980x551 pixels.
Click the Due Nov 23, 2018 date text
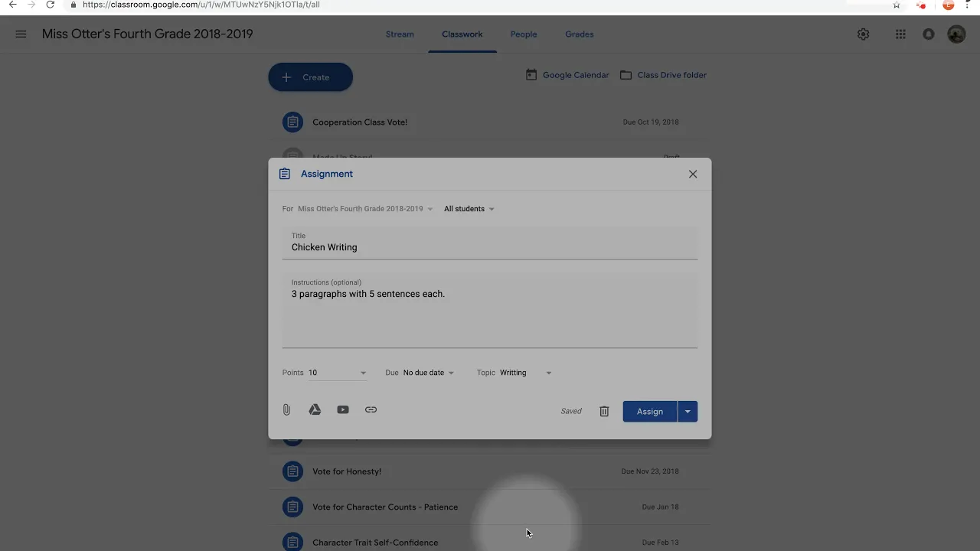tap(650, 471)
